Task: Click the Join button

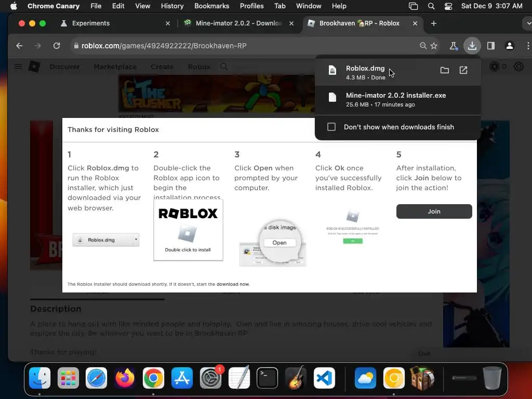Action: (x=434, y=211)
